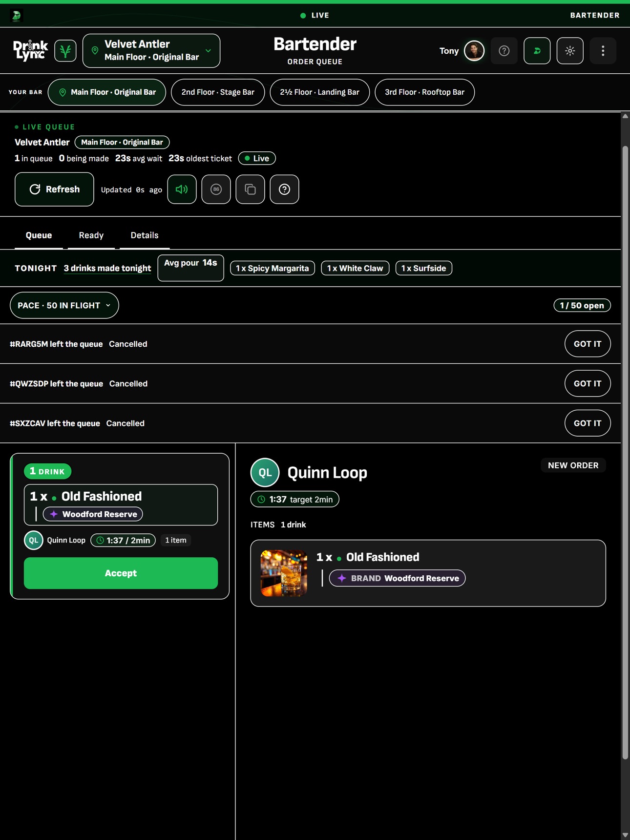Expand the Velvet Antler venue dropdown

[x=151, y=51]
